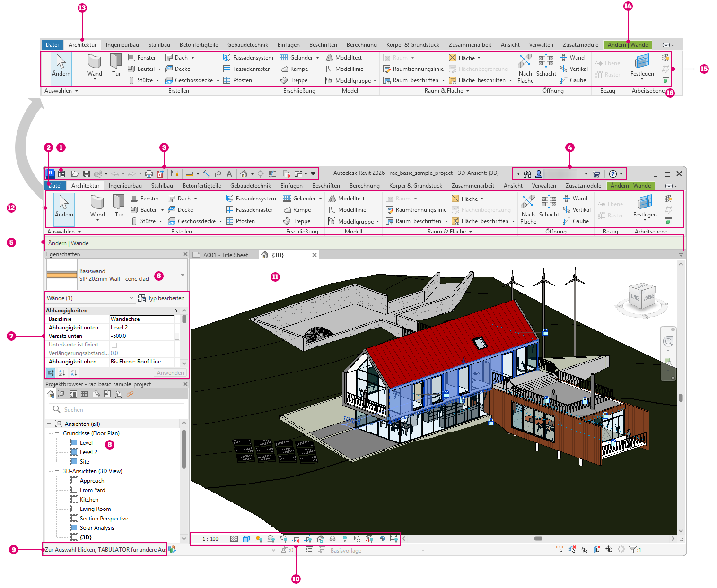This screenshot has height=588, width=717.
Task: Click the thin lines icon in quick access
Action: 272,174
